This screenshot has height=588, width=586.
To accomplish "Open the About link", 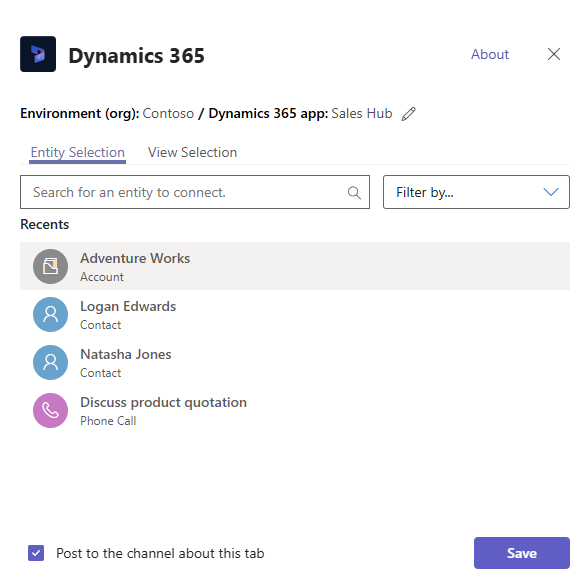I will click(490, 54).
